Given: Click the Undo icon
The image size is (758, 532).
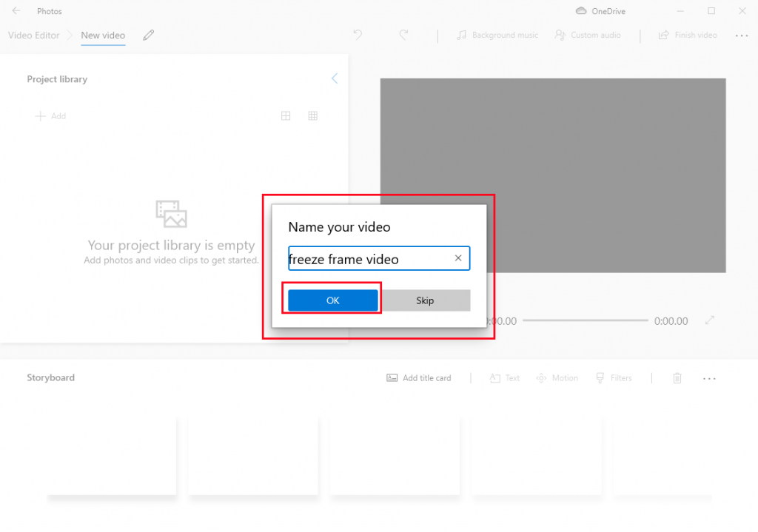Looking at the screenshot, I should point(358,35).
